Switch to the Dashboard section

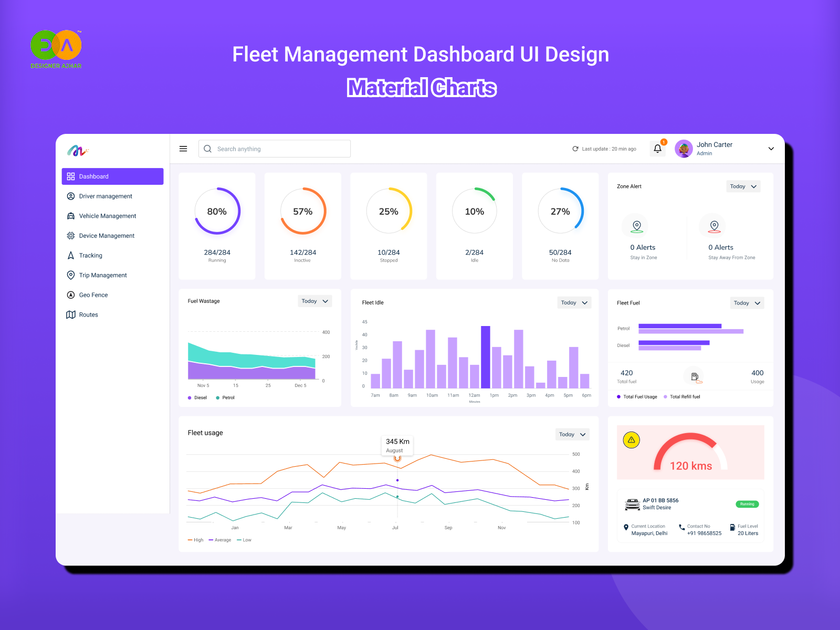[x=94, y=176]
